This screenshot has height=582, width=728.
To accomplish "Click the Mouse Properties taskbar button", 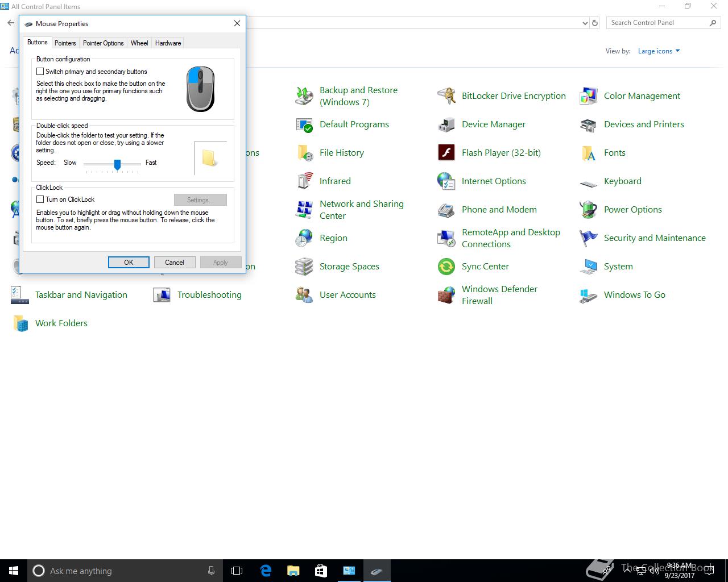I will (x=377, y=571).
